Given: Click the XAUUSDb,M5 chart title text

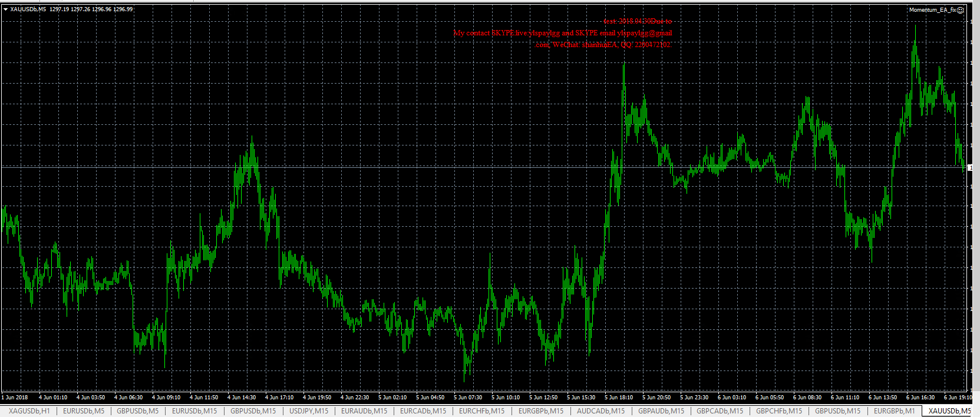Looking at the screenshot, I should [28, 9].
